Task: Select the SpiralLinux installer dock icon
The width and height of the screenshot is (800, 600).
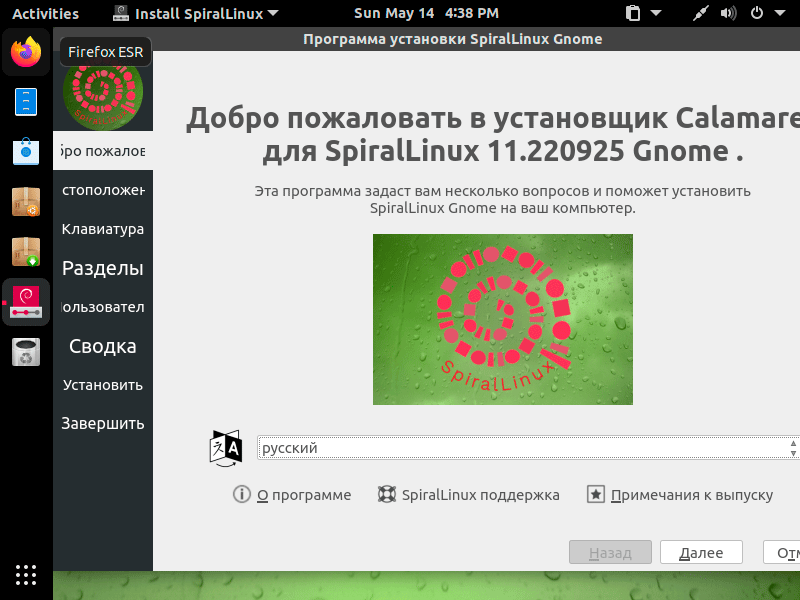Action: [x=26, y=302]
